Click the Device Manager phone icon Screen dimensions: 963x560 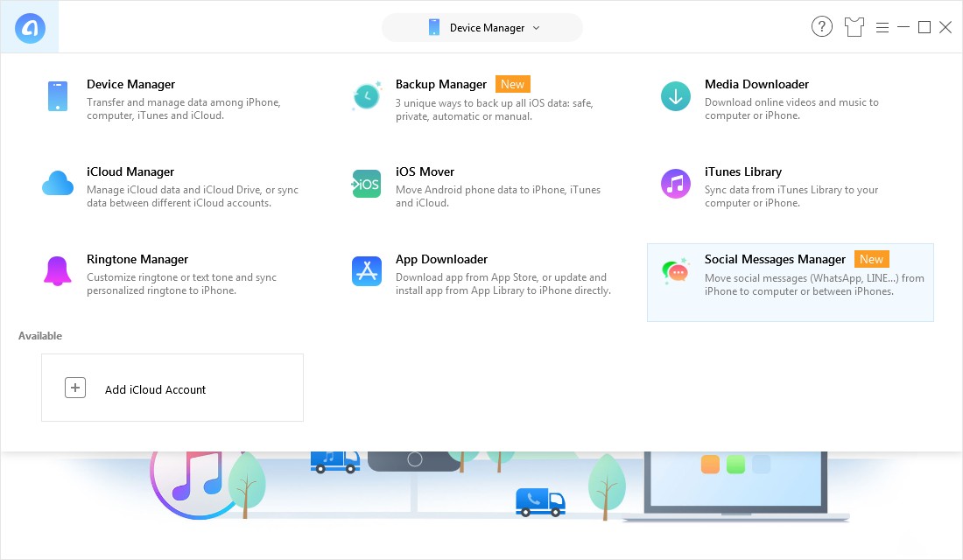tap(58, 96)
